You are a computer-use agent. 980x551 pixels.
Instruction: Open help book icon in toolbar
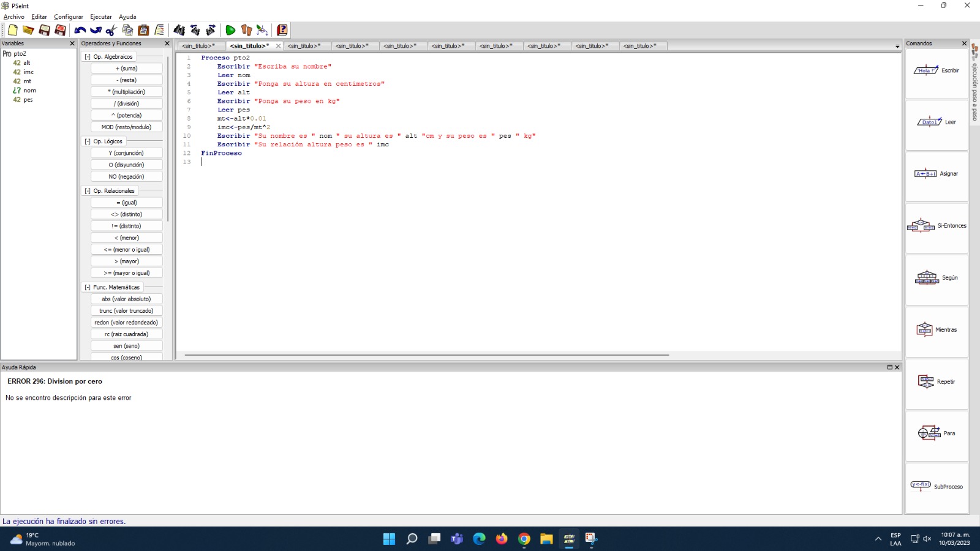tap(282, 30)
